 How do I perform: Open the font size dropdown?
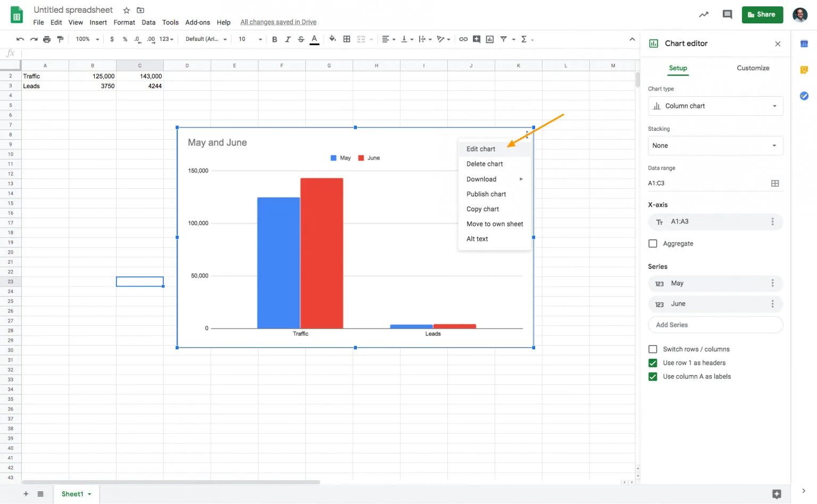coord(250,39)
